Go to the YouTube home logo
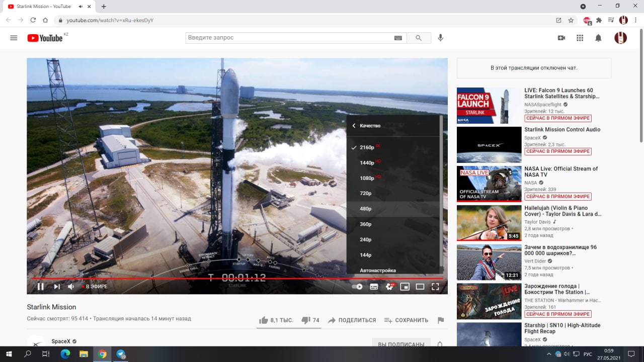Screen dimensions: 644x362 (x=45, y=38)
